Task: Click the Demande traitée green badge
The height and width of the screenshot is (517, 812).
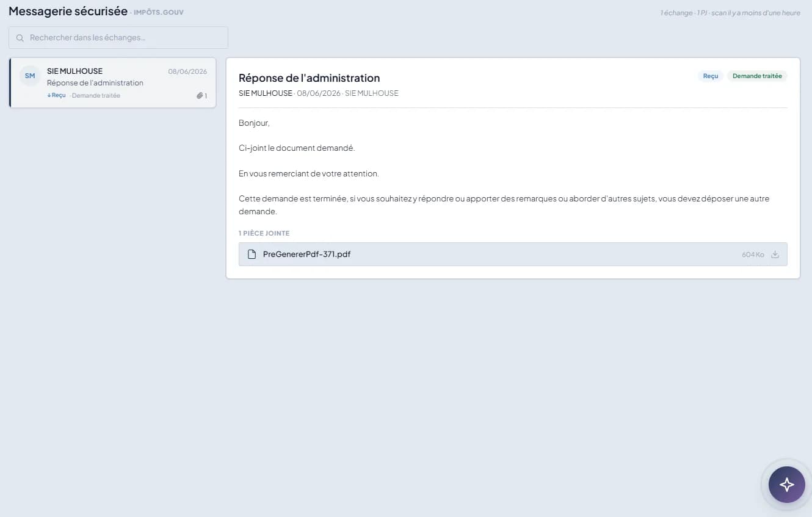Action: tap(757, 76)
